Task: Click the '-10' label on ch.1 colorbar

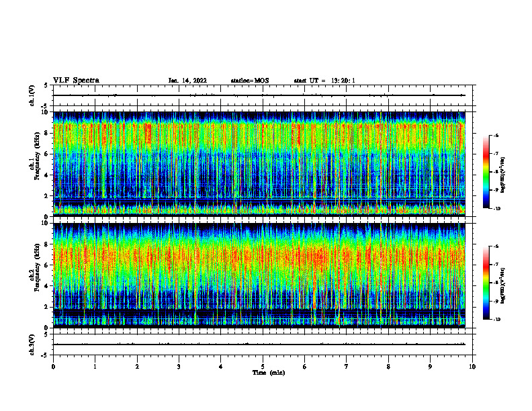Action: [x=497, y=209]
